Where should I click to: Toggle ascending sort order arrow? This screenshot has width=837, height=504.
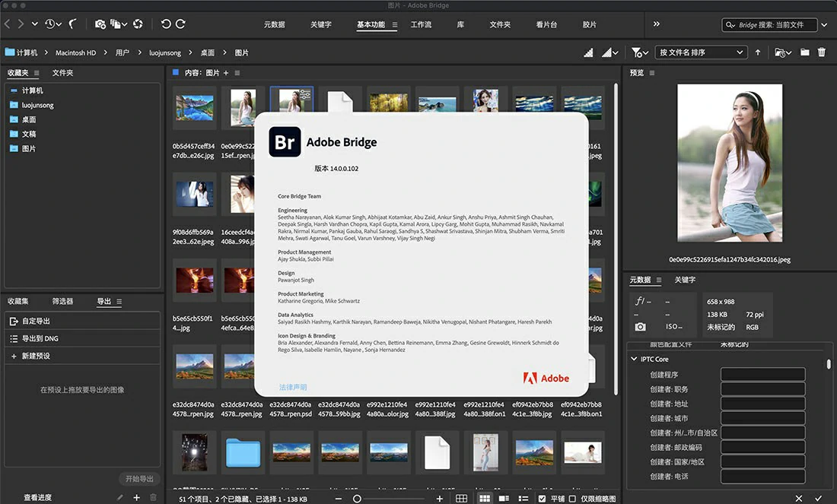point(757,52)
